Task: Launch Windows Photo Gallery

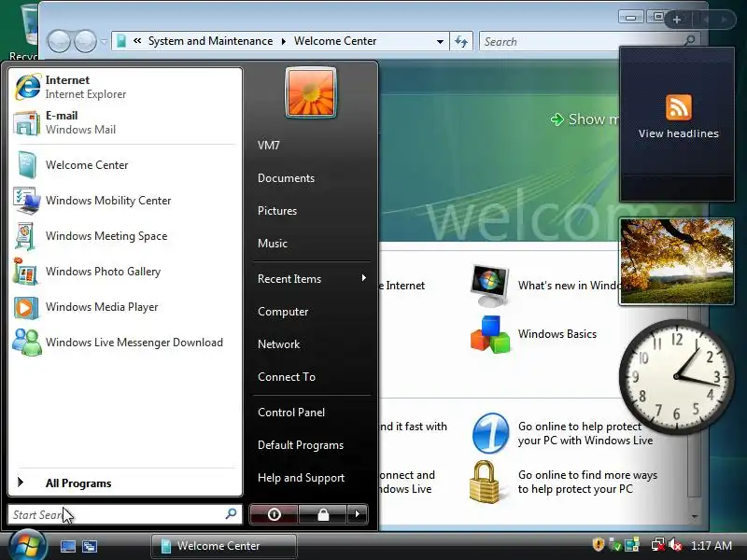Action: 125,272
